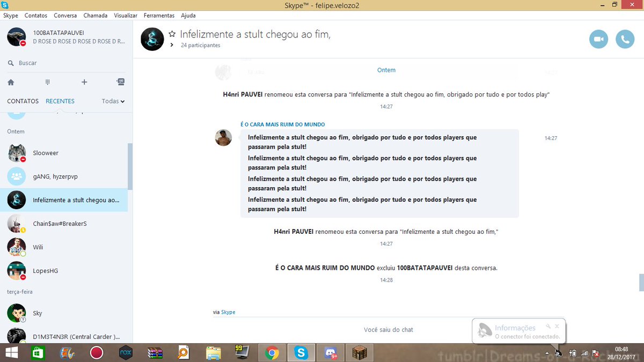Image resolution: width=644 pixels, height=362 pixels.
Task: Switch to the CONTATOS tab
Action: coord(23,101)
